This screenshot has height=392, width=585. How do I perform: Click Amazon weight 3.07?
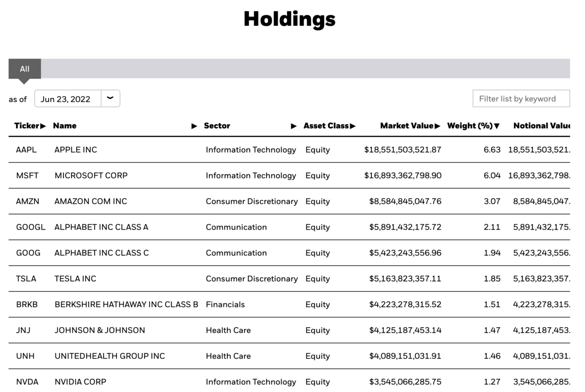pos(492,201)
